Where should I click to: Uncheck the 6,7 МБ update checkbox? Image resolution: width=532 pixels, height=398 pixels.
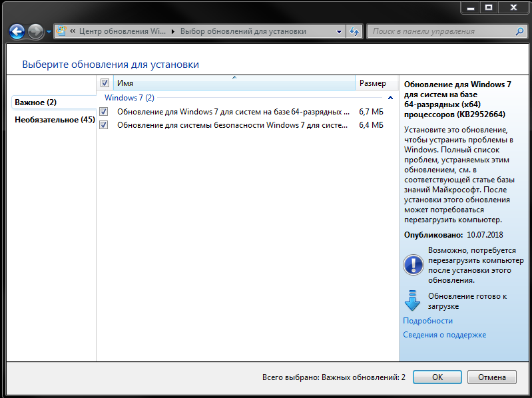coord(103,111)
